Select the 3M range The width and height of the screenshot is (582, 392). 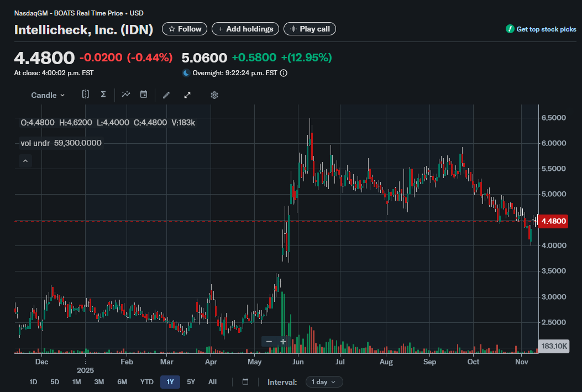point(99,382)
